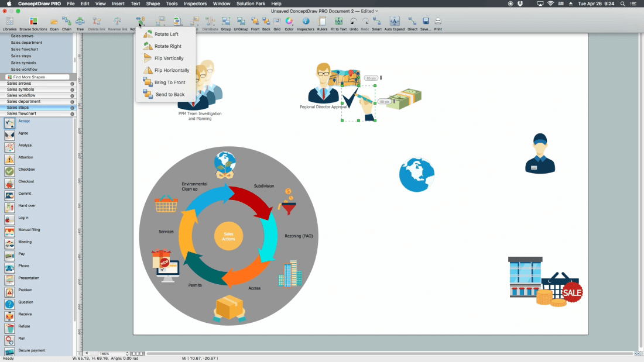Click the Back toolbar icon
Screen dimensions: 644x362
coord(266,23)
